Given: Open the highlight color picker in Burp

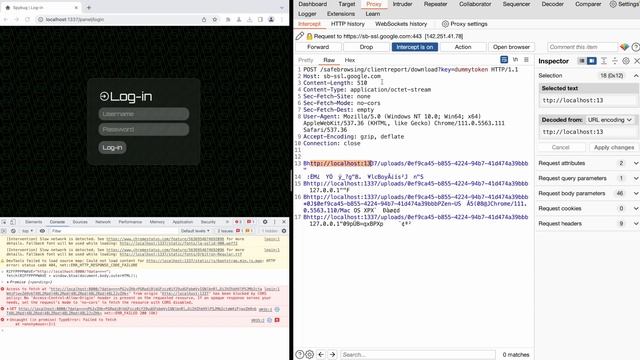Looking at the screenshot, I should coord(624,47).
